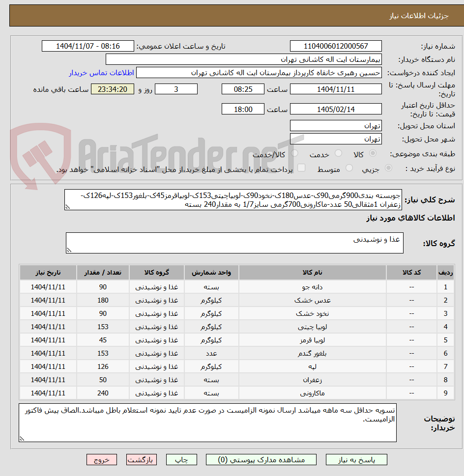
Task: Click the delivery province تهران field
Action: coord(336,126)
